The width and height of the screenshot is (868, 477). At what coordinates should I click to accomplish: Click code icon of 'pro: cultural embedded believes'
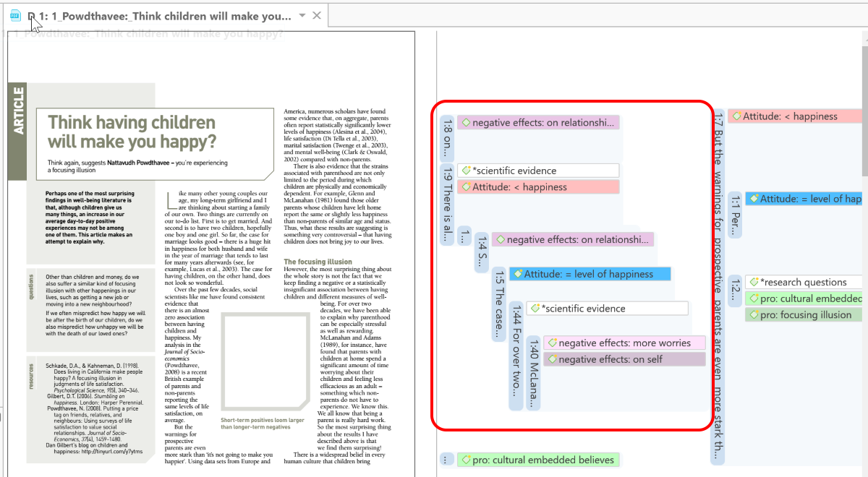[x=467, y=460]
